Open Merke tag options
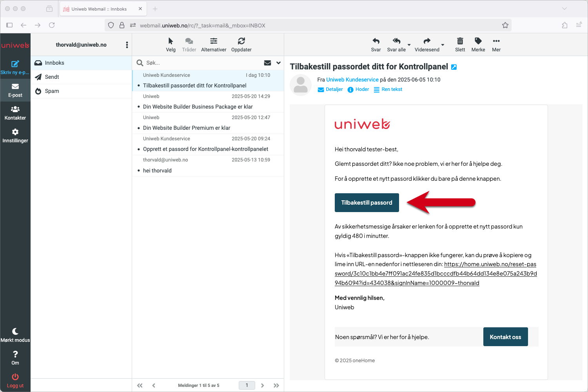The image size is (588, 392). click(x=478, y=45)
